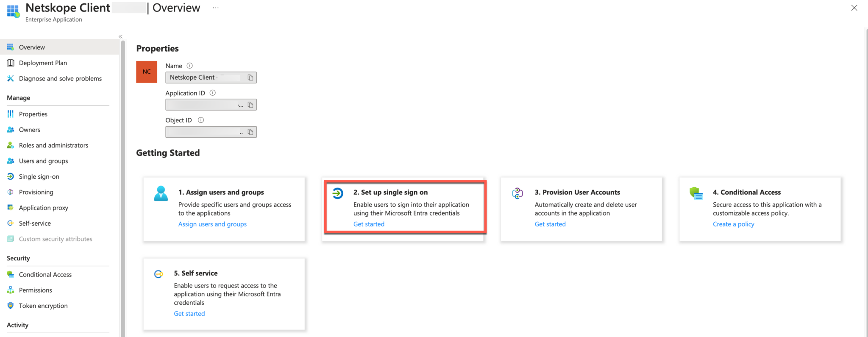
Task: Click the Object ID info icon
Action: [x=201, y=120]
